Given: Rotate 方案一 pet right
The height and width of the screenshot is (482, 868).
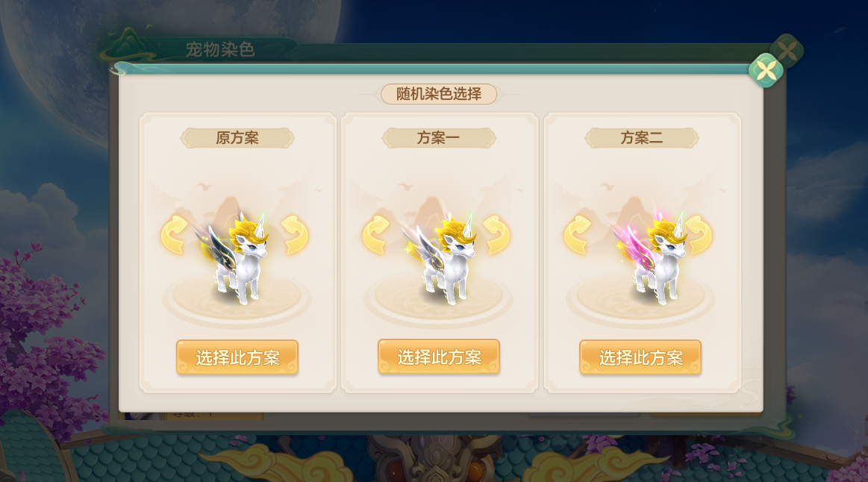Looking at the screenshot, I should click(x=496, y=235).
